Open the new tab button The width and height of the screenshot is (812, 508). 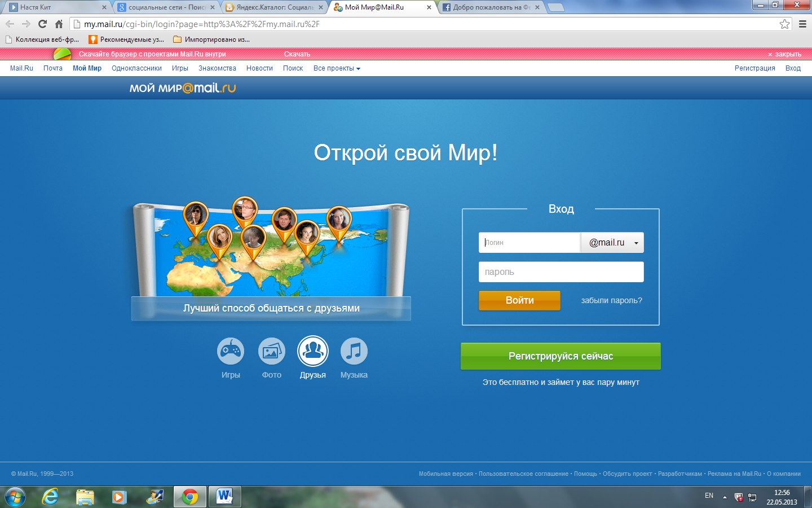[x=556, y=7]
